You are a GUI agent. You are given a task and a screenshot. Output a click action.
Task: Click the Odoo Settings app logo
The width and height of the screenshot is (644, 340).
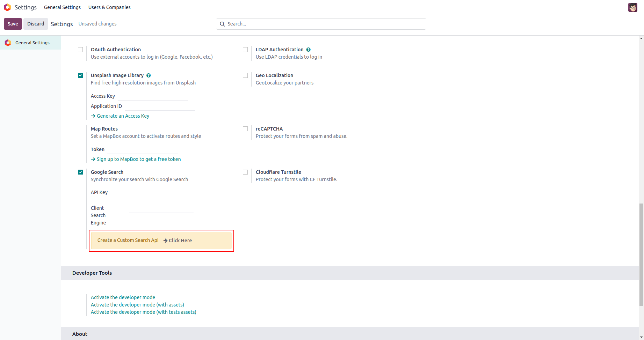click(x=7, y=7)
